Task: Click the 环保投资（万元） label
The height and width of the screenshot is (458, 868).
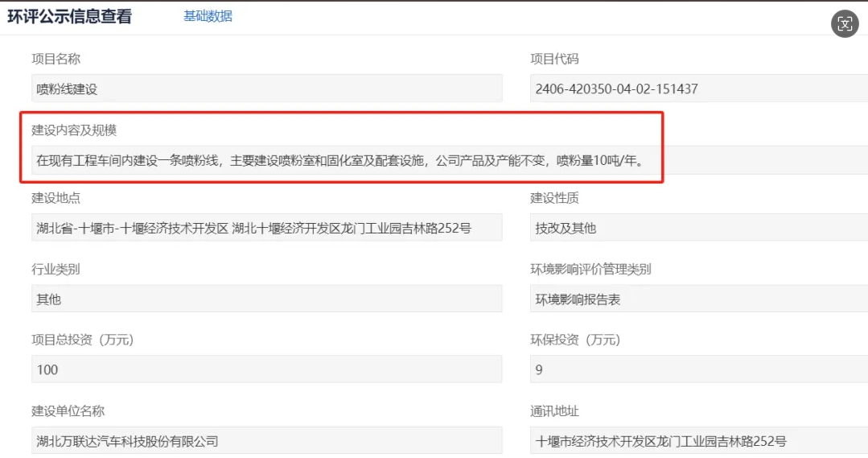Action: click(x=575, y=340)
